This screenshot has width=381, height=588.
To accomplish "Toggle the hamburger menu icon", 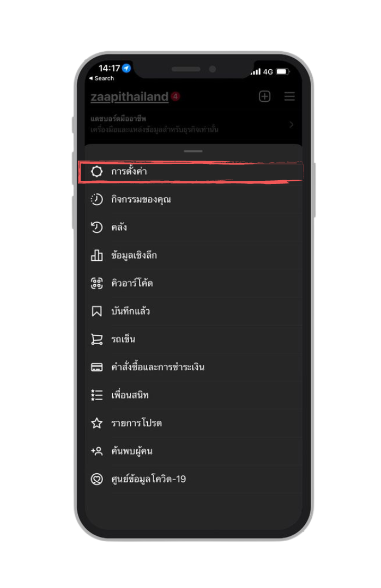I will pos(289,96).
